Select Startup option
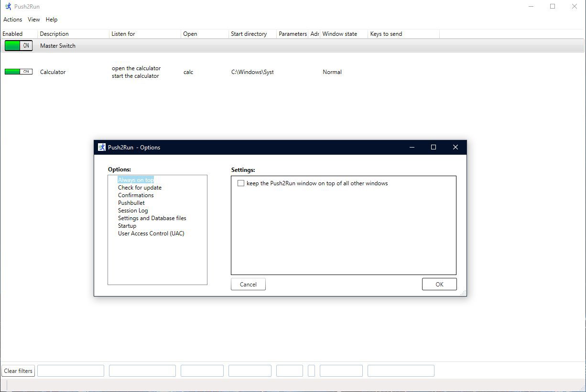586x392 pixels. 127,226
